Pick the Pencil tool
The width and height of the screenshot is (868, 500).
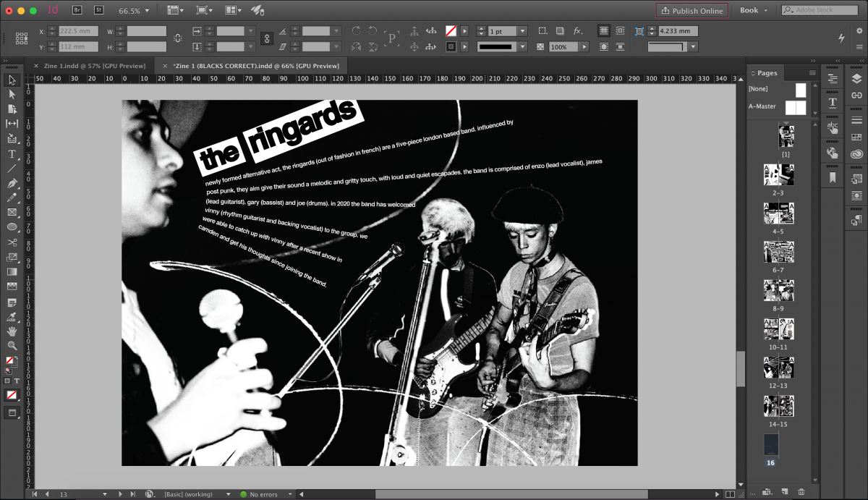tap(12, 197)
